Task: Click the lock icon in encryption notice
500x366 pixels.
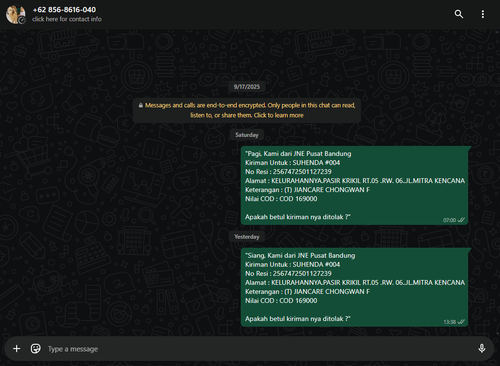Action: [141, 105]
